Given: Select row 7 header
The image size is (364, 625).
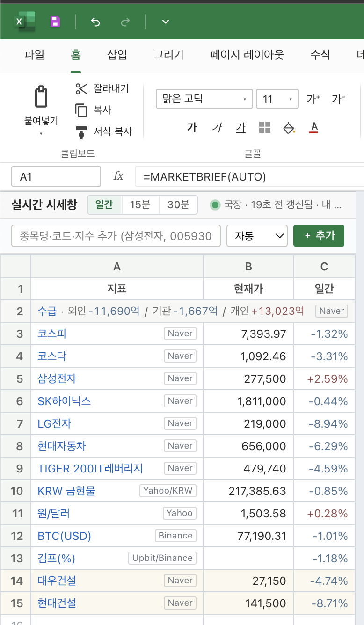Looking at the screenshot, I should [15, 424].
